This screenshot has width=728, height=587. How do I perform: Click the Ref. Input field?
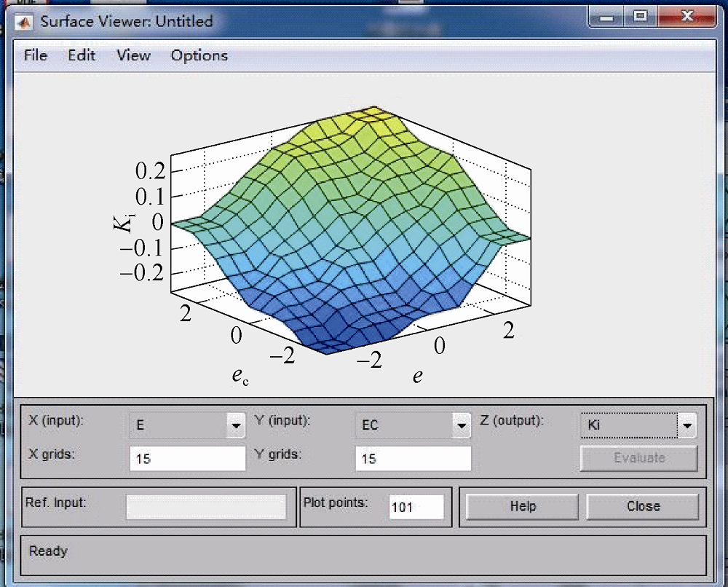[x=206, y=507]
